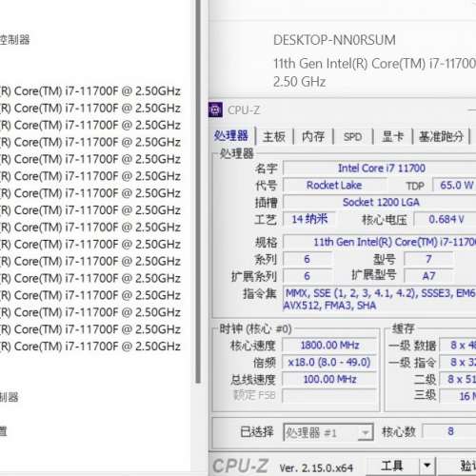Click the 时钟 (核心 #0) group label
The height and width of the screenshot is (476, 476).
pyautogui.click(x=255, y=328)
